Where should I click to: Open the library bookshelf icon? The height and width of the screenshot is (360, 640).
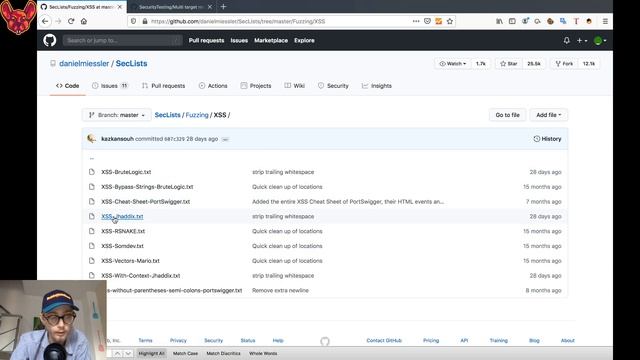[x=499, y=21]
